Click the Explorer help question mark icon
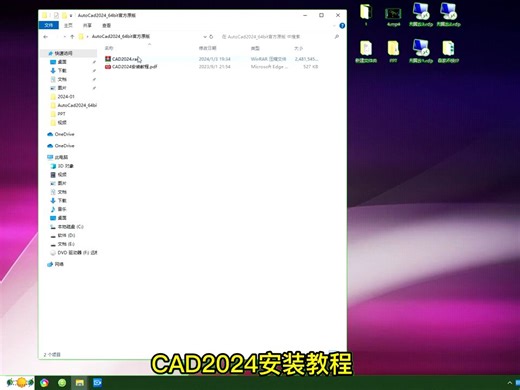The image size is (520, 390). (342, 26)
